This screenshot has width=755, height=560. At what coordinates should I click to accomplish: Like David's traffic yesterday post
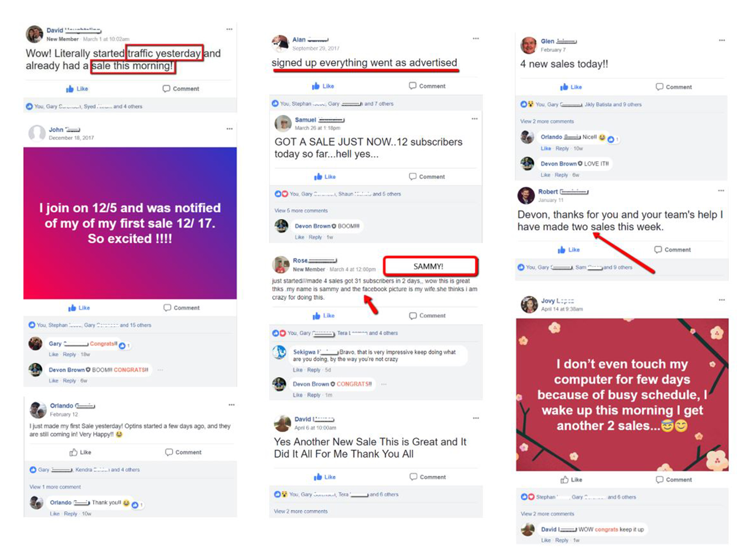pyautogui.click(x=77, y=89)
